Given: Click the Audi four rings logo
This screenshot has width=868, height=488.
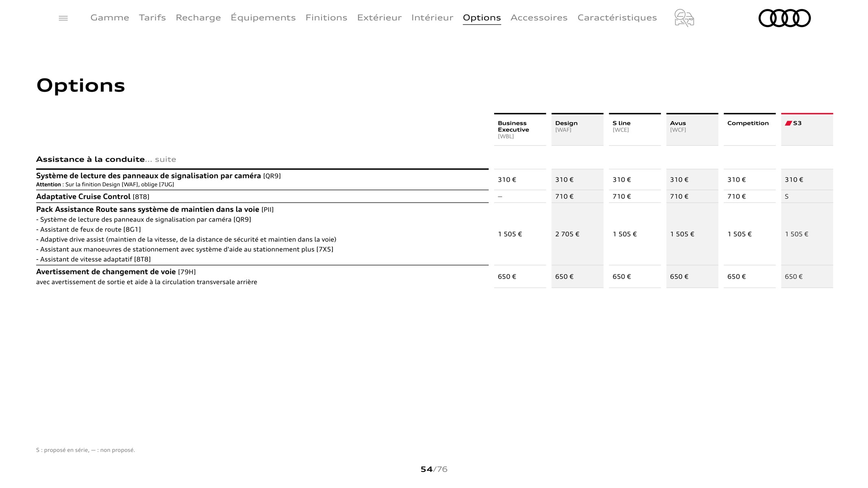Looking at the screenshot, I should coord(785,18).
